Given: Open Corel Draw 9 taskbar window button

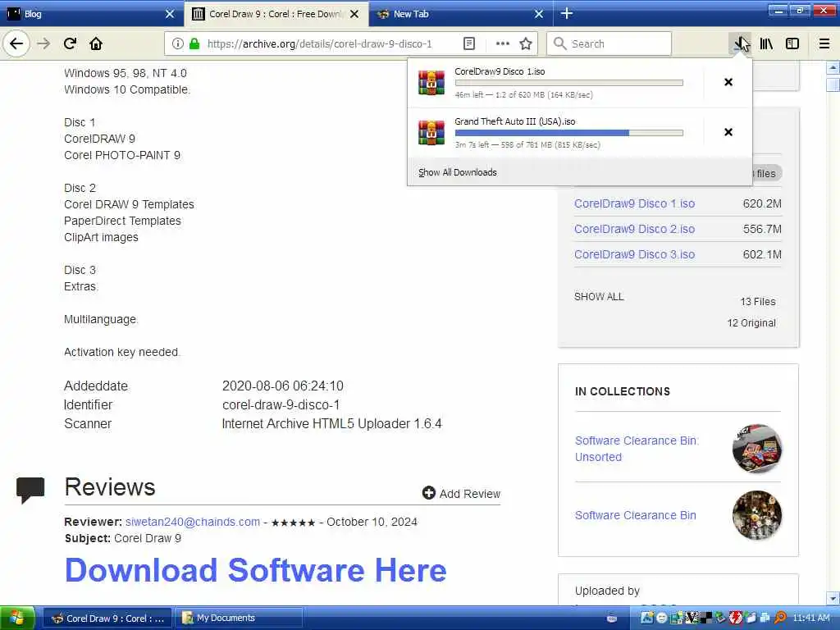Looking at the screenshot, I should (107, 619).
